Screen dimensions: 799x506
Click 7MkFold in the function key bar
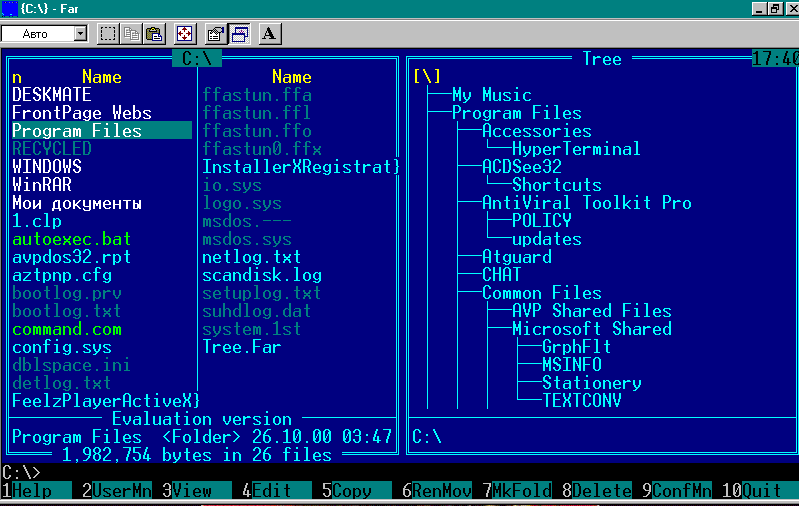point(517,491)
